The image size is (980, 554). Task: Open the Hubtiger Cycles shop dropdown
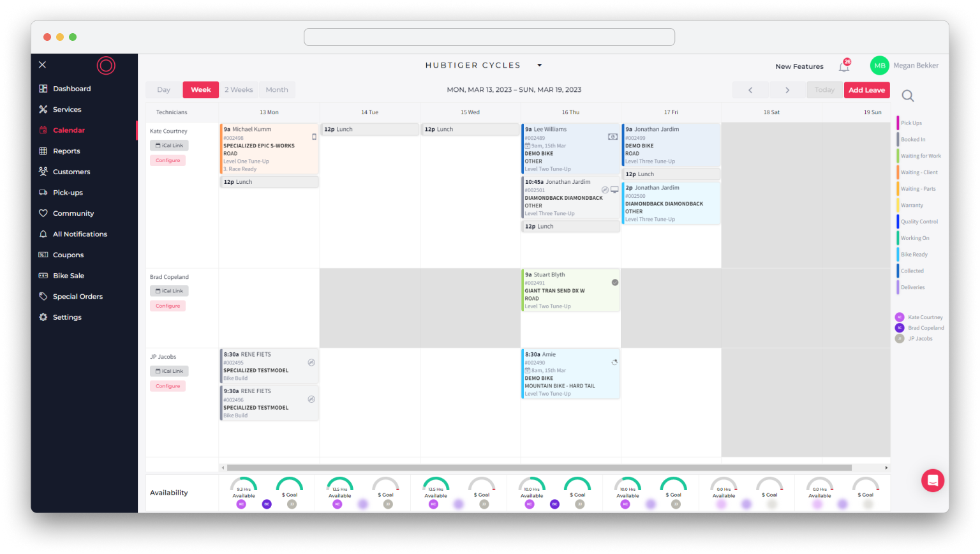(539, 65)
